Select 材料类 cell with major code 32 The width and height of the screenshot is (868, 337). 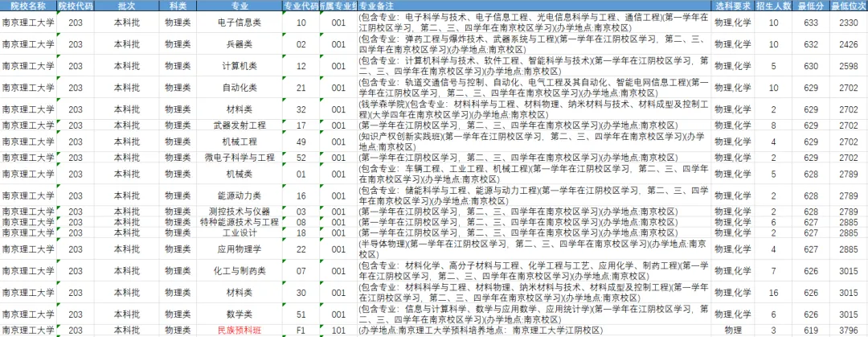[240, 109]
